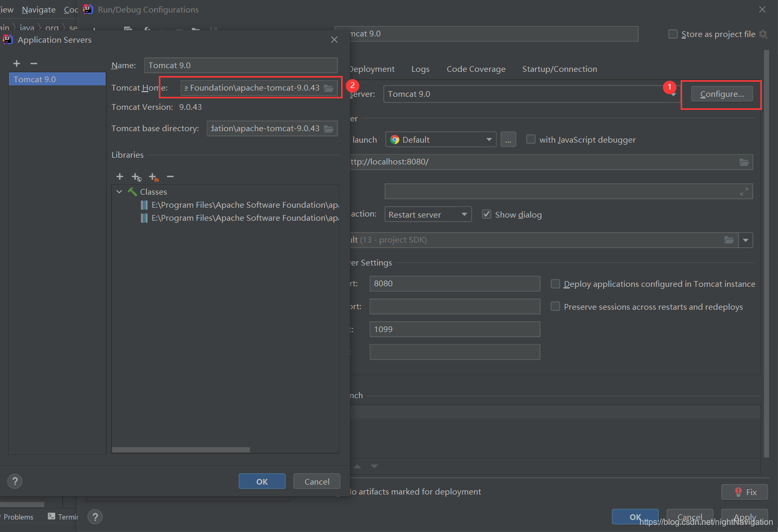Expand the VM options field with arrows icon
The image size is (778, 532).
point(744,192)
